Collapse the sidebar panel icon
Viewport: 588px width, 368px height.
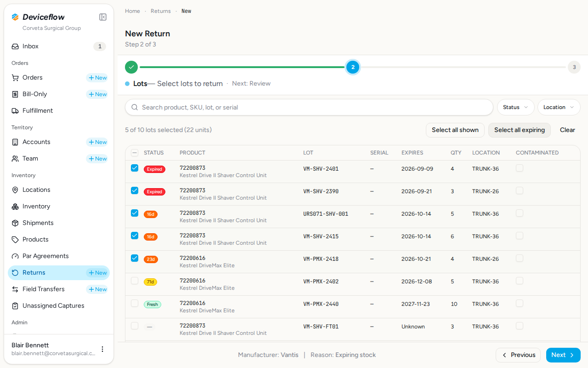(x=103, y=17)
